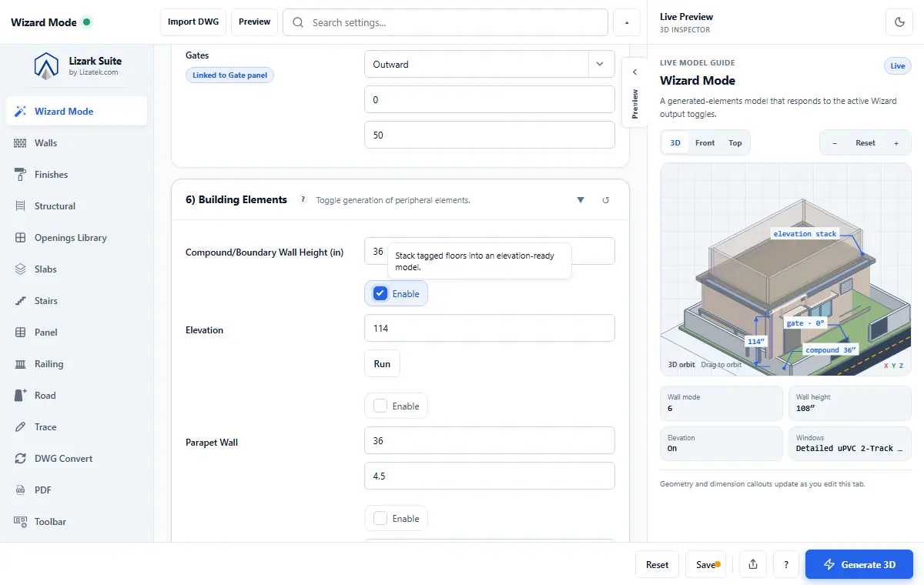Switch preview to Front view
Screen dimensions: 924x585
[x=705, y=143]
